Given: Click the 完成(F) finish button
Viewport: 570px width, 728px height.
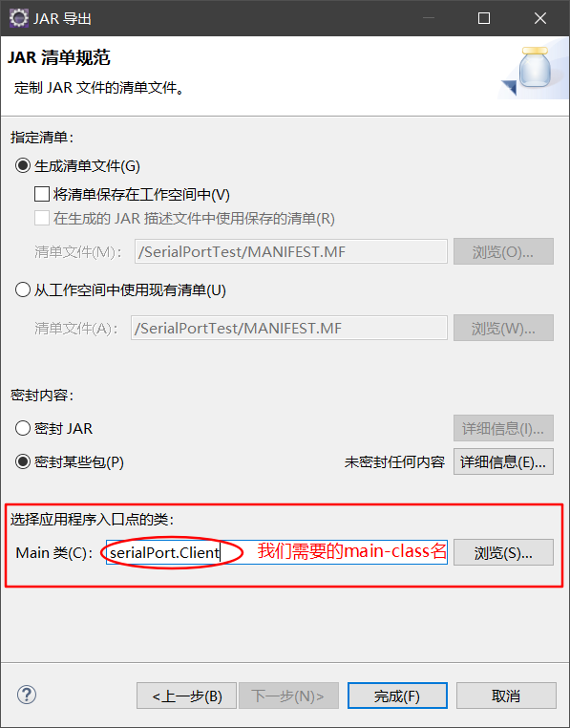Looking at the screenshot, I should [397, 696].
